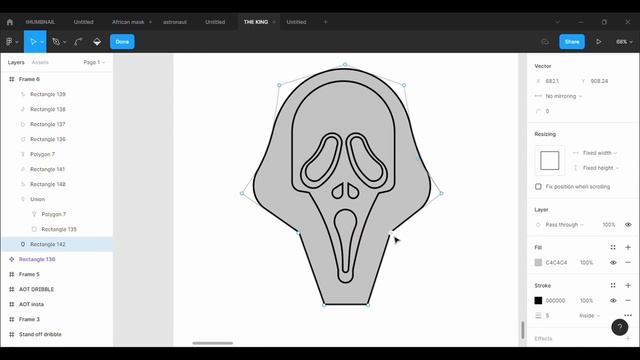Select the Pen tool

56,42
